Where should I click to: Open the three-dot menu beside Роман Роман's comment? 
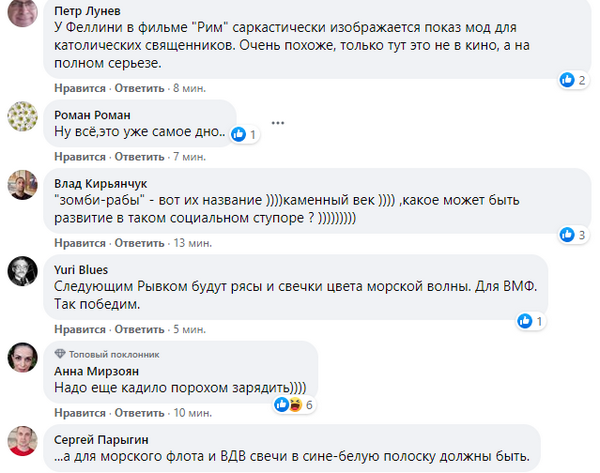tap(275, 125)
